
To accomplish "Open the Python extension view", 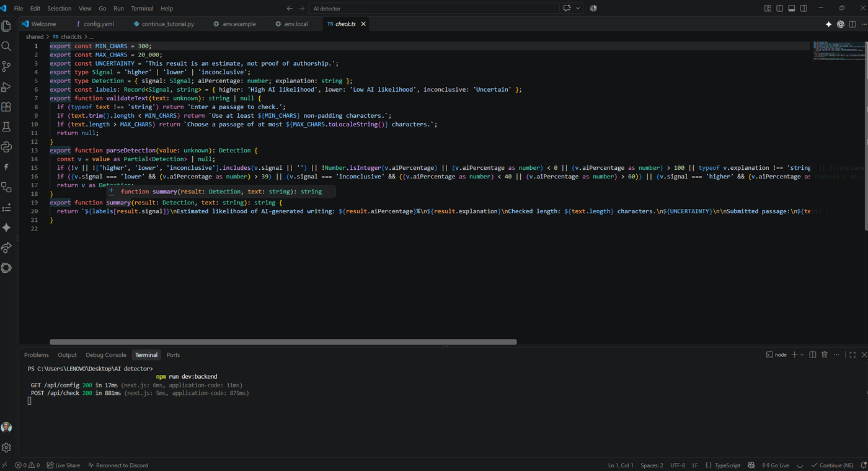I will (6, 147).
